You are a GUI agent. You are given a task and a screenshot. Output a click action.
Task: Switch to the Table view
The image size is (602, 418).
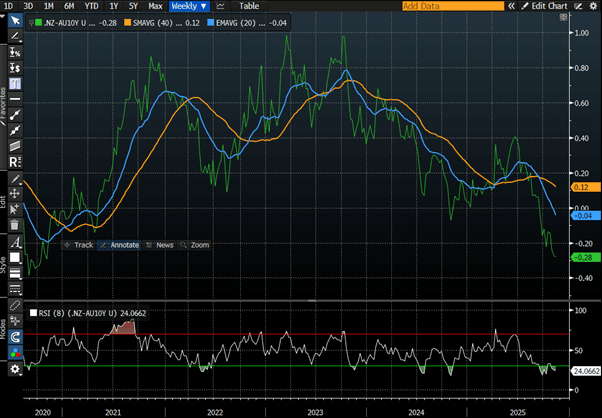tap(248, 6)
